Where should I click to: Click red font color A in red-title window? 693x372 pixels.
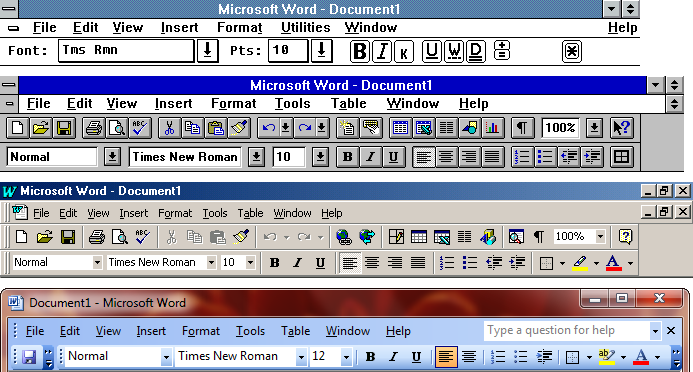coord(641,357)
